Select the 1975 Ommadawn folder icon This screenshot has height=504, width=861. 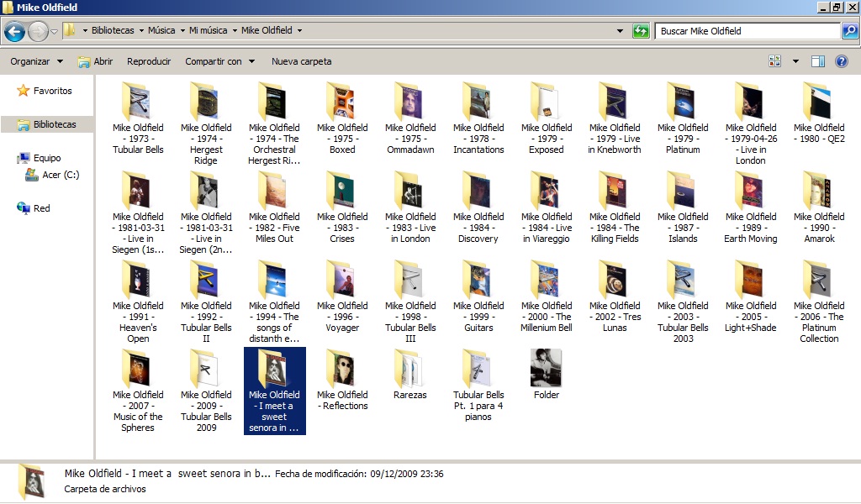410,101
